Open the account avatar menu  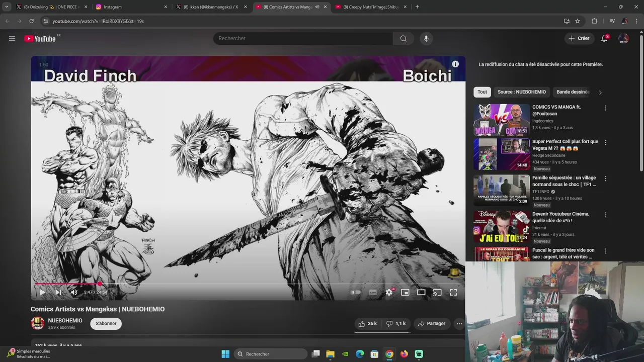(623, 38)
